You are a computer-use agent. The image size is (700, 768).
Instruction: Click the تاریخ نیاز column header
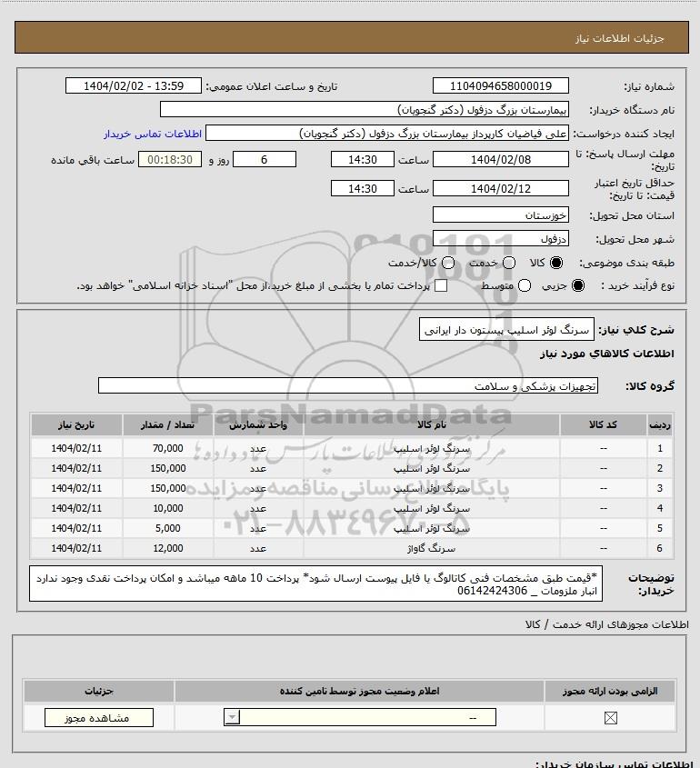pos(76,424)
